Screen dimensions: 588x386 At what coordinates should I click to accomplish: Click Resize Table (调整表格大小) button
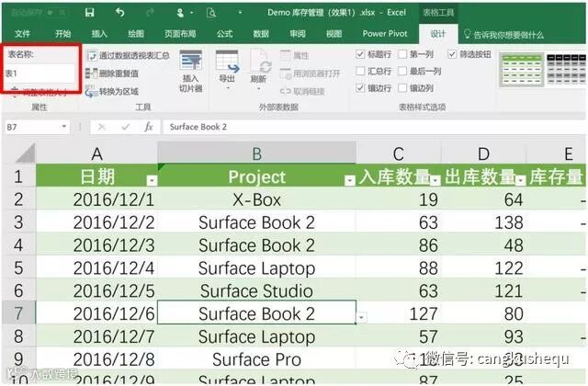(40, 92)
